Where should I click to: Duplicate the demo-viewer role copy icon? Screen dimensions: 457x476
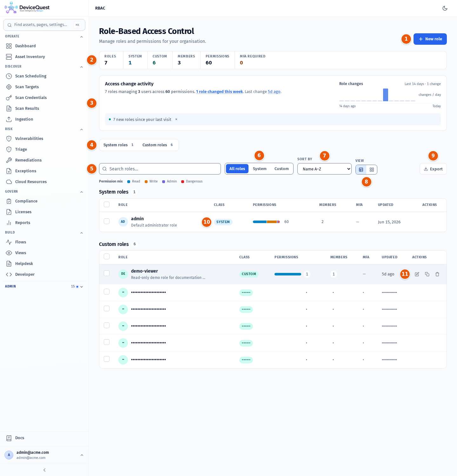pyautogui.click(x=427, y=274)
